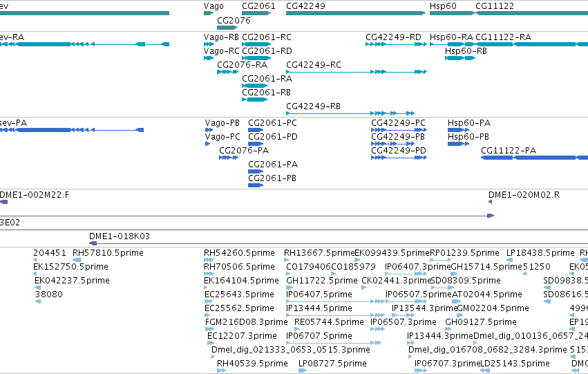
Task: Click transcript CG11122-RA
Action: pos(503,37)
